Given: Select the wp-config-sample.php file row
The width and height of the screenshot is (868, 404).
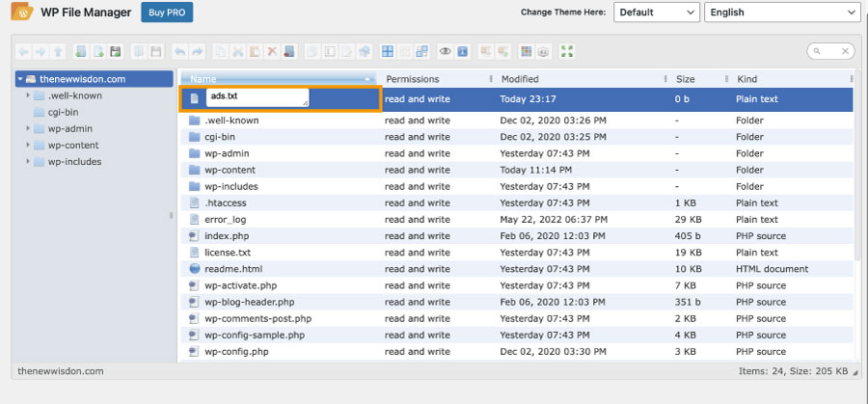Looking at the screenshot, I should (x=516, y=336).
